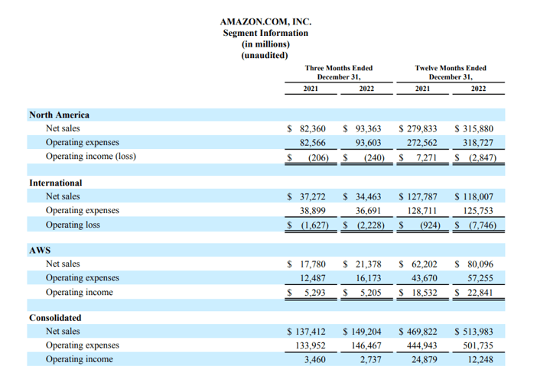Click AWS operating income 22,841
Viewport: 537px width, 392px height.
click(480, 293)
